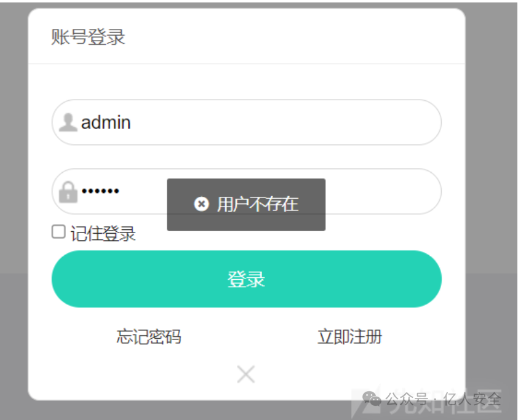This screenshot has width=518, height=420.
Task: Submit with the green 登录 button
Action: point(247,279)
